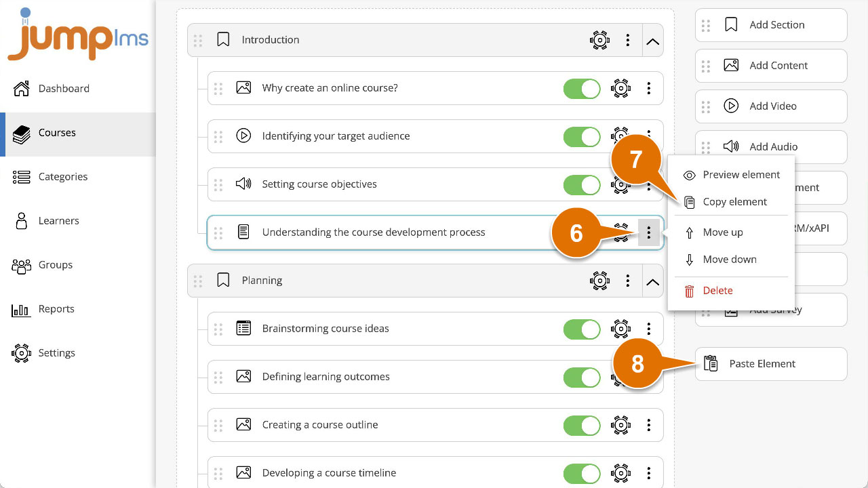The width and height of the screenshot is (868, 488).
Task: Choose Delete in the context menu
Action: coord(731,291)
